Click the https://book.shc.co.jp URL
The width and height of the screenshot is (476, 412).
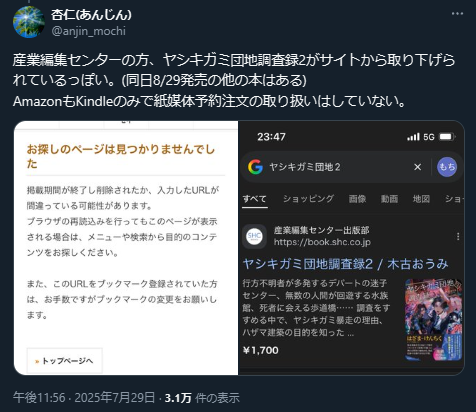click(x=322, y=242)
